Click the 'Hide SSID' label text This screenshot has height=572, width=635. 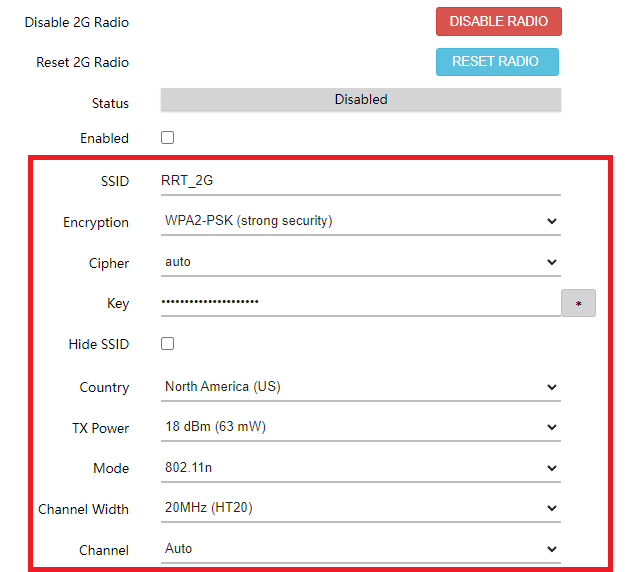click(x=98, y=345)
